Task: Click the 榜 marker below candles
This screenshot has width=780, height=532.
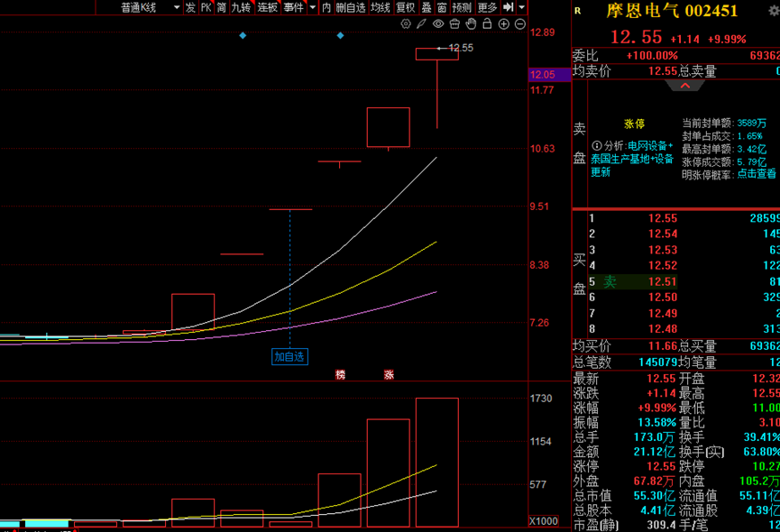Action: pos(340,375)
